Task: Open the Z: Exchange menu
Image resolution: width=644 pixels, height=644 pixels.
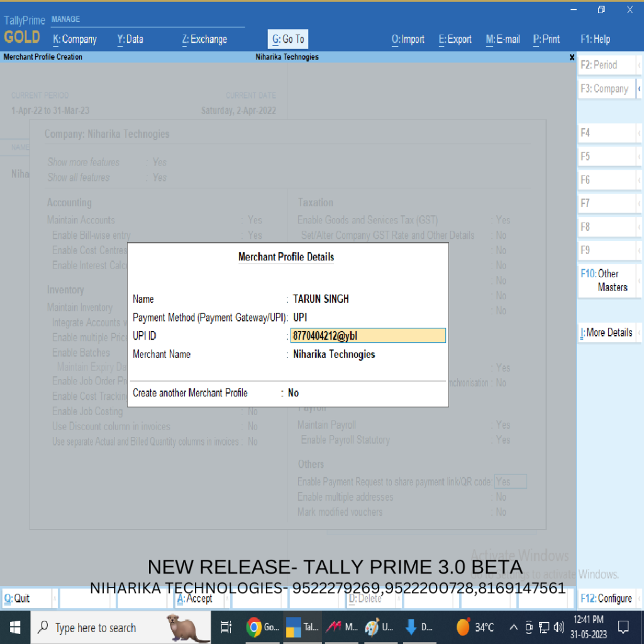Action: coord(204,40)
